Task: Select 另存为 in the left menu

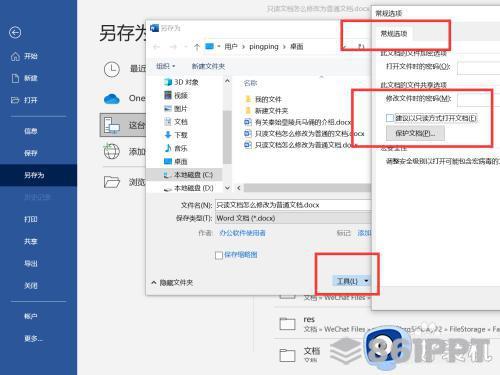Action: click(38, 175)
